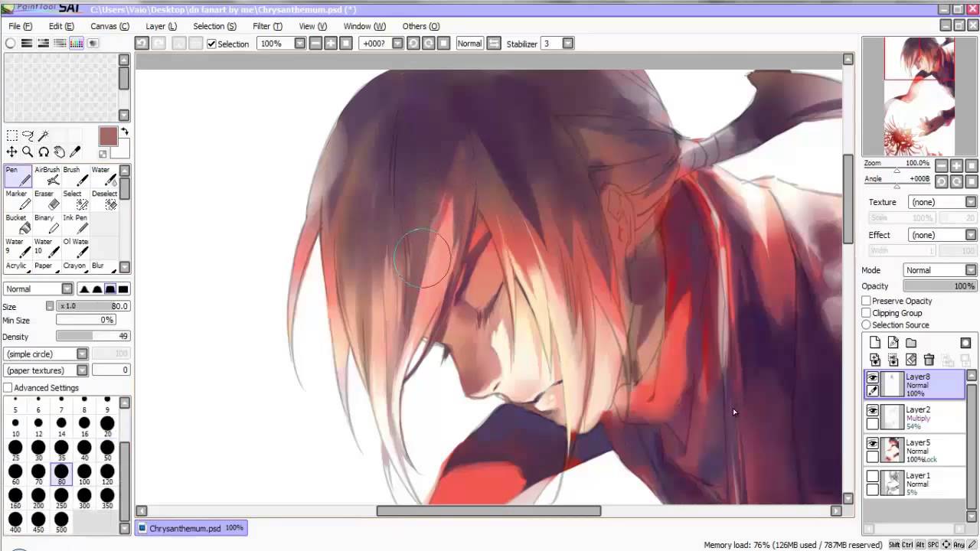Select brush size 100 preset
980x551 pixels.
(x=84, y=474)
